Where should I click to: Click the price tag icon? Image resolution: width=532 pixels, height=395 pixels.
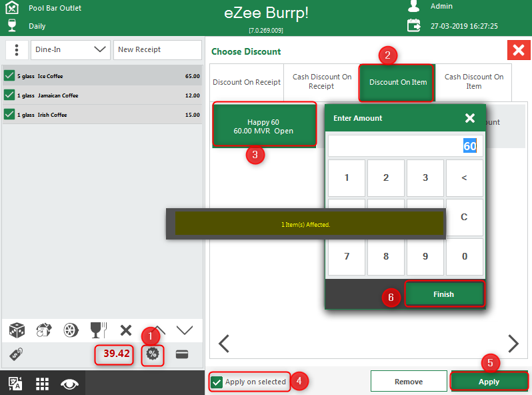pyautogui.click(x=16, y=354)
